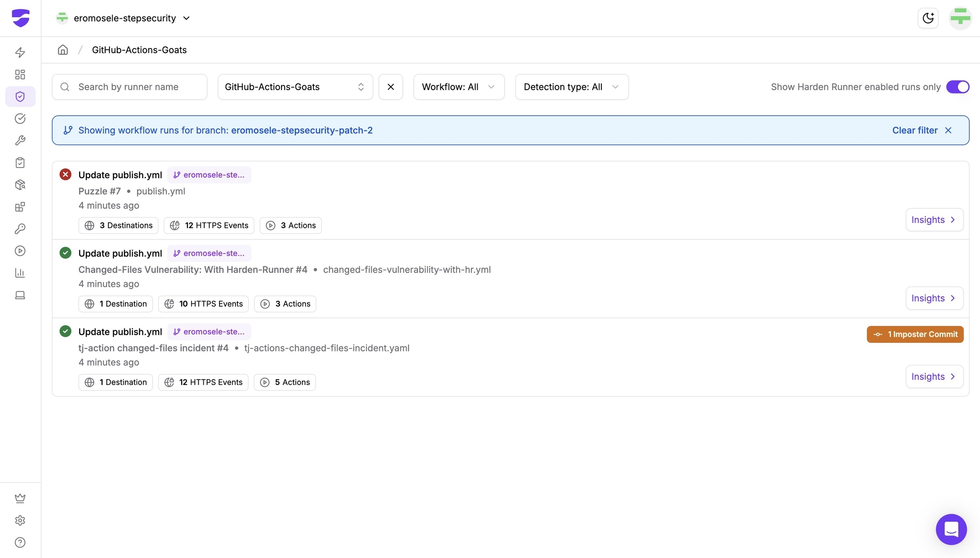Screen dimensions: 980x558
Task: Click the Search by runner name field
Action: click(x=130, y=87)
